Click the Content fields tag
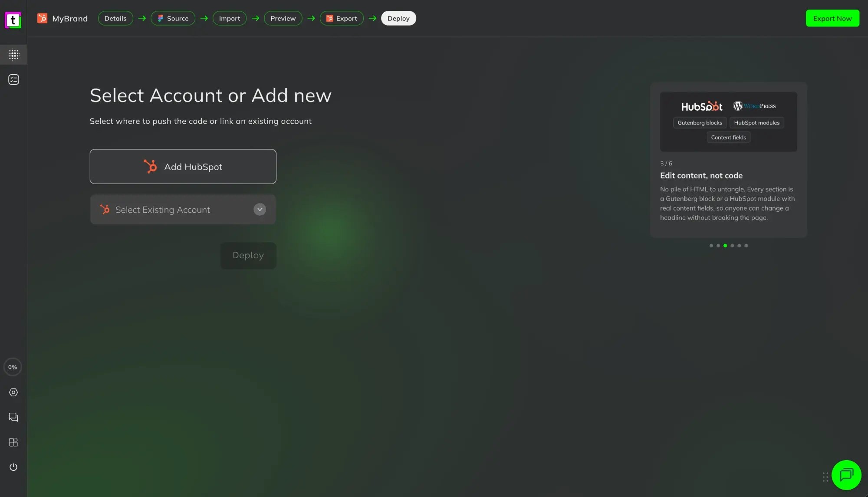This screenshot has width=868, height=497. [x=729, y=138]
